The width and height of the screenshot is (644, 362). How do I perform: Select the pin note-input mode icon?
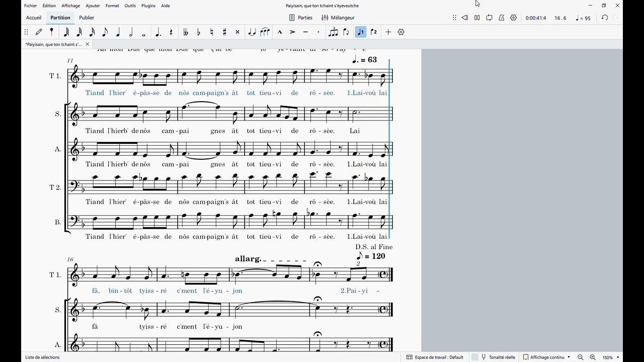[51, 32]
